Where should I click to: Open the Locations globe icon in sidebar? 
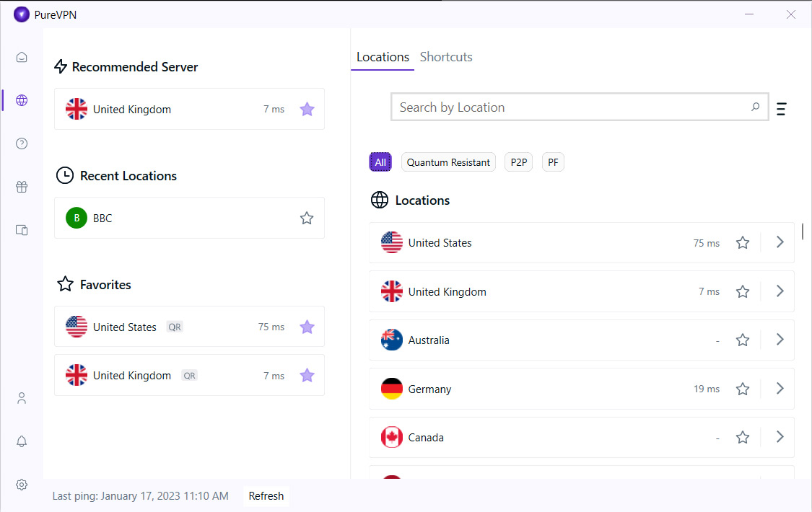(21, 100)
